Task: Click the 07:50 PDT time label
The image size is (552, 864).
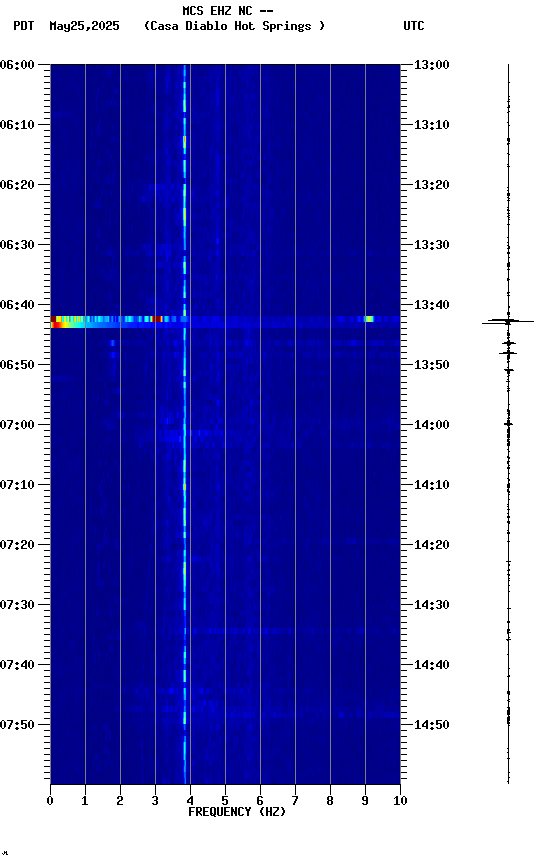Action: point(17,725)
